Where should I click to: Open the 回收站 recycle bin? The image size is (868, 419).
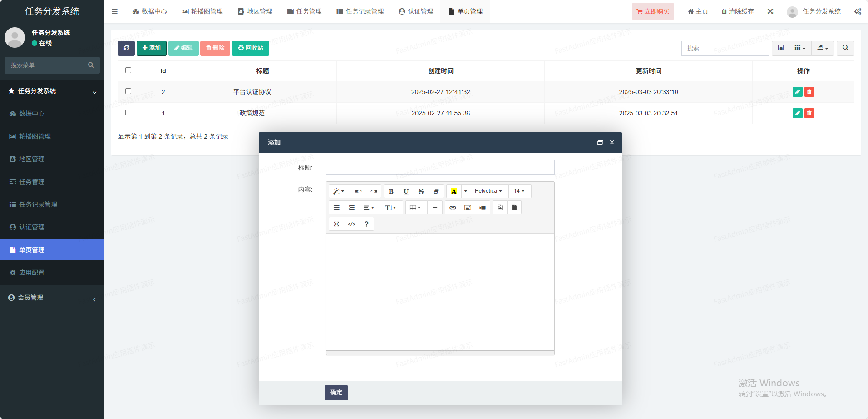coord(251,48)
